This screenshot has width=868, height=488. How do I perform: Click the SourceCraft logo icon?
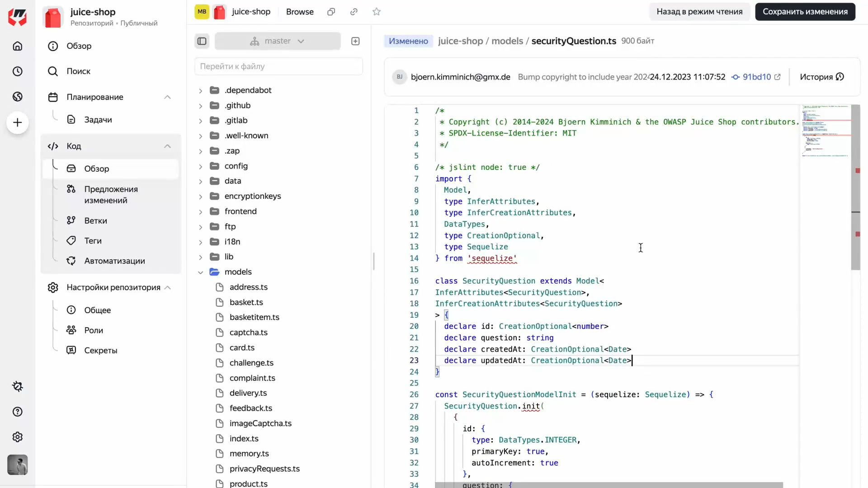17,17
